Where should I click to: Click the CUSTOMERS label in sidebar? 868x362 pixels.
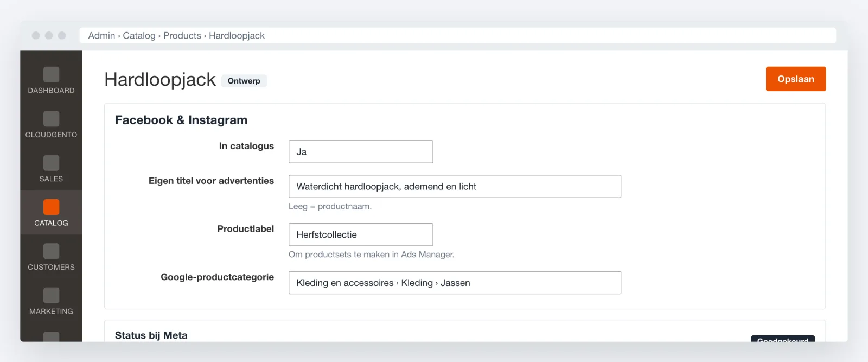[51, 267]
